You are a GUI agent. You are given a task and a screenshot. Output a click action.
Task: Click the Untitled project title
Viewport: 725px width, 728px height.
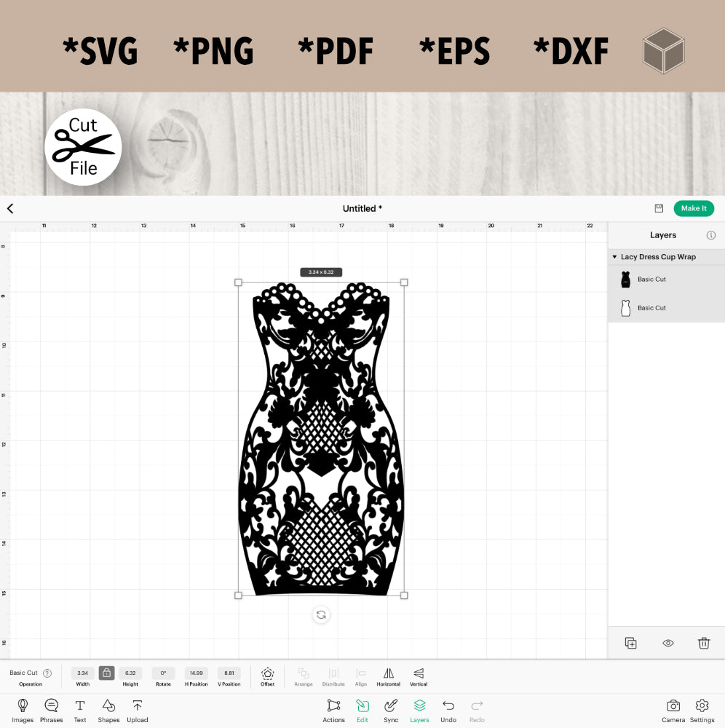click(x=362, y=208)
